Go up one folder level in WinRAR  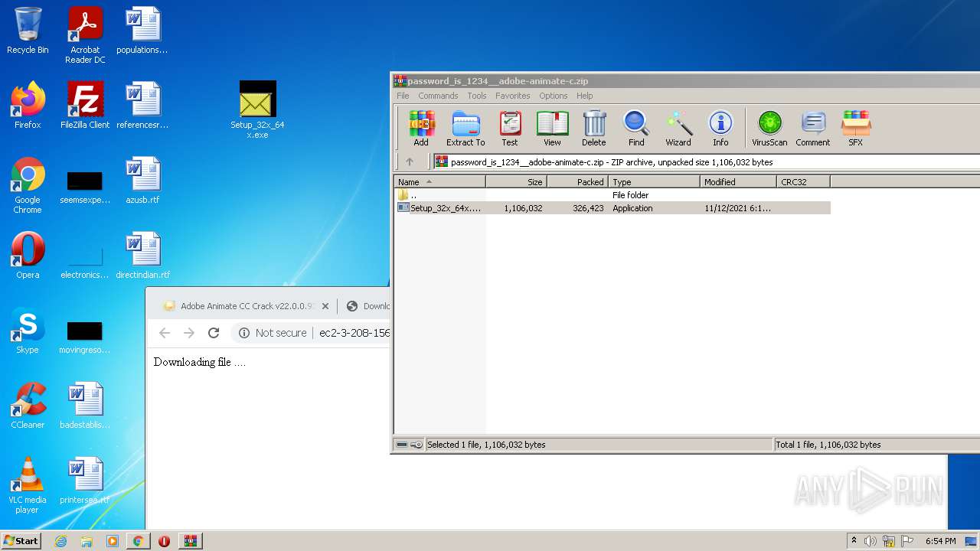click(x=410, y=161)
